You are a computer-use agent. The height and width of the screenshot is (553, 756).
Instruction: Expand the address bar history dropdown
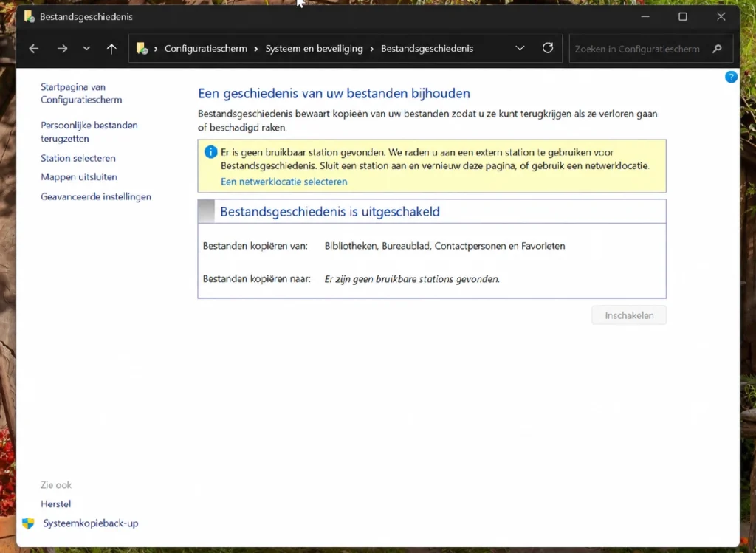[x=520, y=48]
